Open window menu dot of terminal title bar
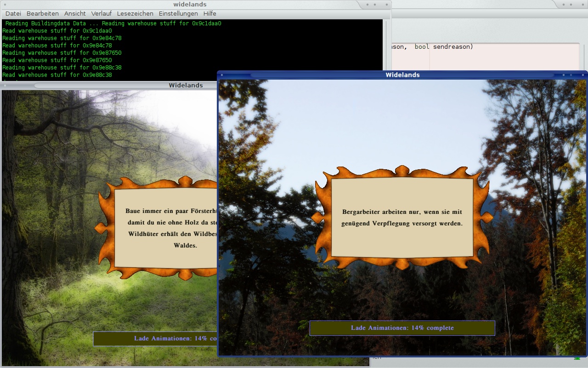This screenshot has width=588, height=368. tap(6, 5)
